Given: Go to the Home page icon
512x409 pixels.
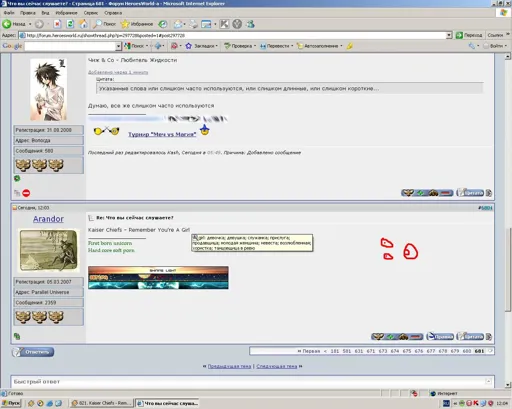Looking at the screenshot, I should click(x=83, y=24).
